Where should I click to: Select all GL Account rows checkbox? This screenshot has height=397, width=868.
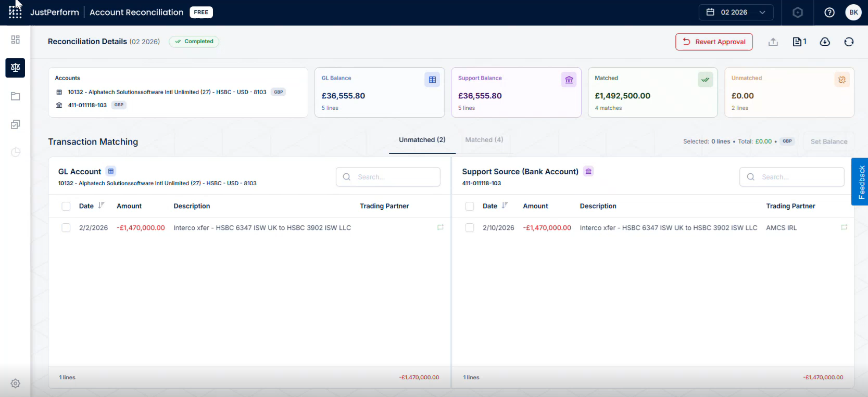(66, 206)
